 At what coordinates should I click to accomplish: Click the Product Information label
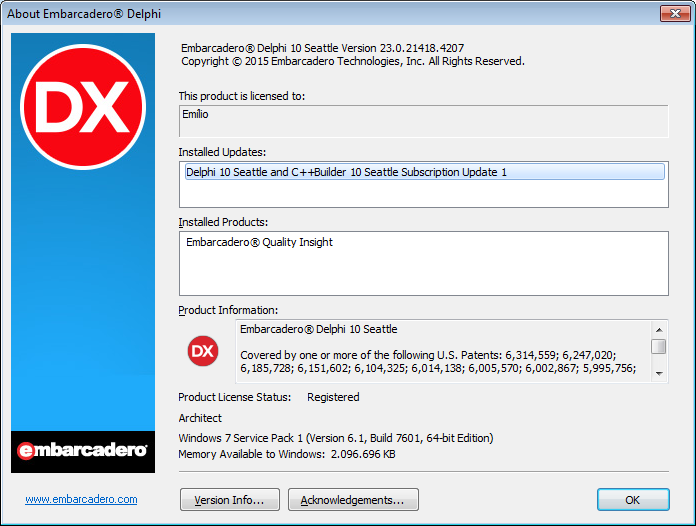[x=228, y=310]
